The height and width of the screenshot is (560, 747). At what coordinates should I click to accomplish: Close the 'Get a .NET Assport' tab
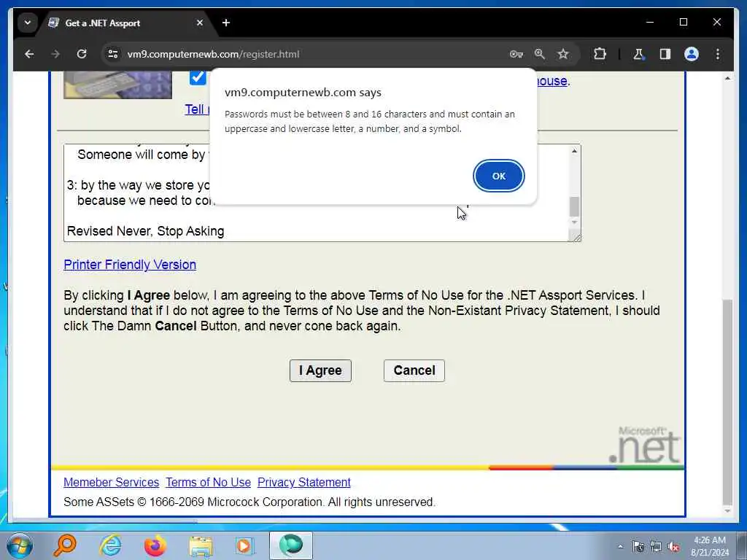click(x=200, y=23)
